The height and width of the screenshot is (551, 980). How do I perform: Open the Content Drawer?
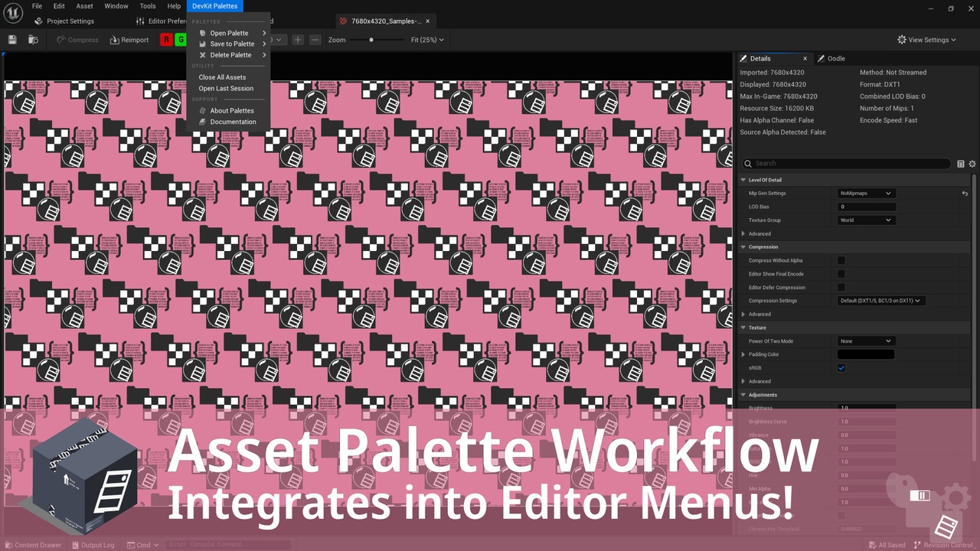coord(33,545)
